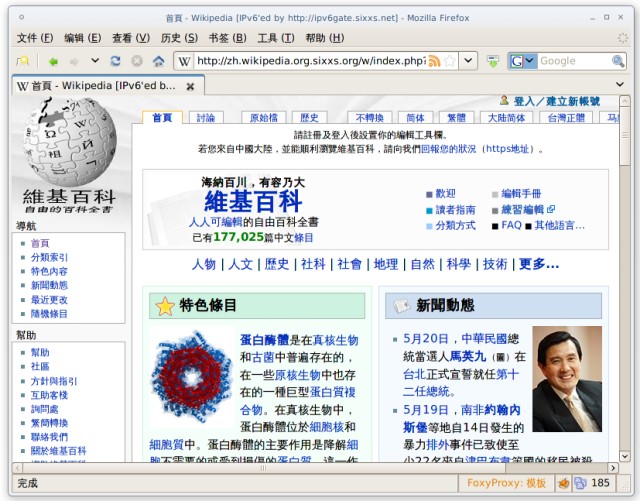
Task: Click the greyed Stop loading icon
Action: [137, 61]
